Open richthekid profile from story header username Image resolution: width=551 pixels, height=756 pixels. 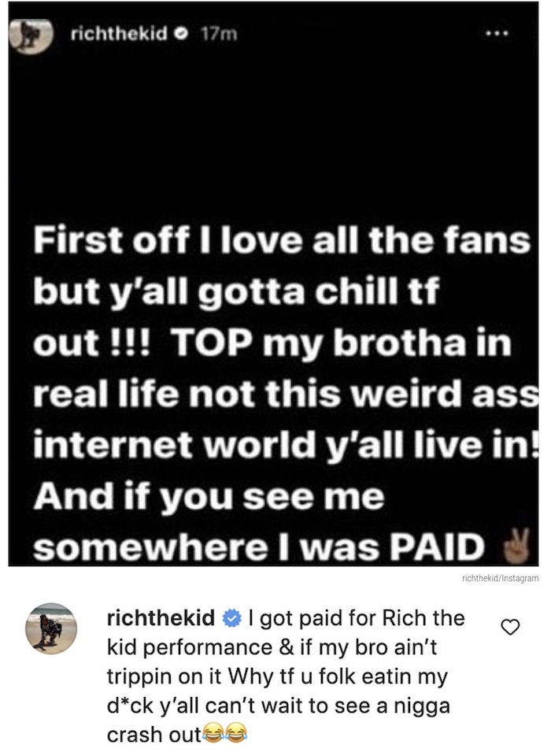click(x=120, y=33)
